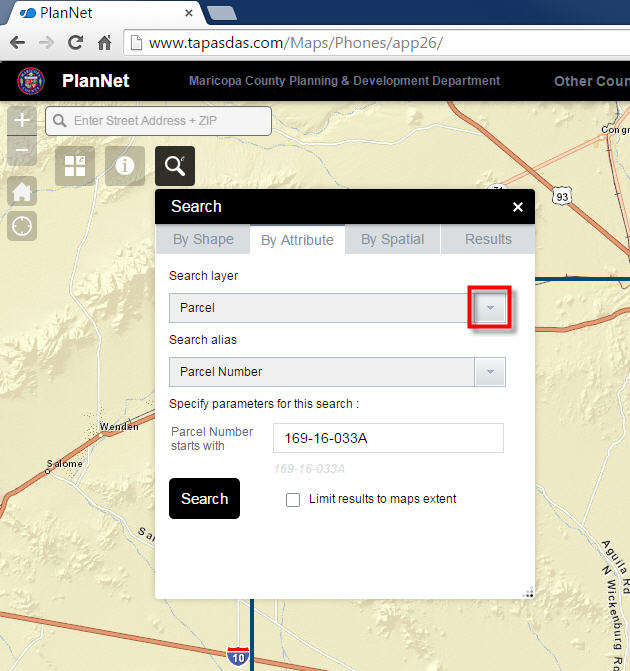Click the US 93 highway shield

click(x=562, y=197)
